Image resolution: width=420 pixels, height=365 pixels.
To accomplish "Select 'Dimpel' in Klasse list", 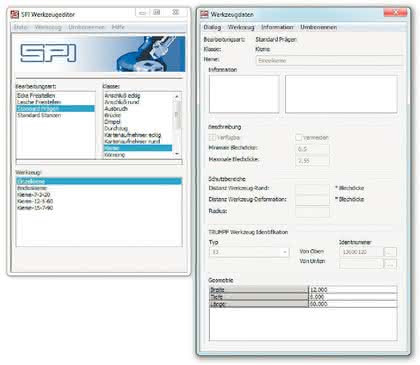I will coord(112,122).
